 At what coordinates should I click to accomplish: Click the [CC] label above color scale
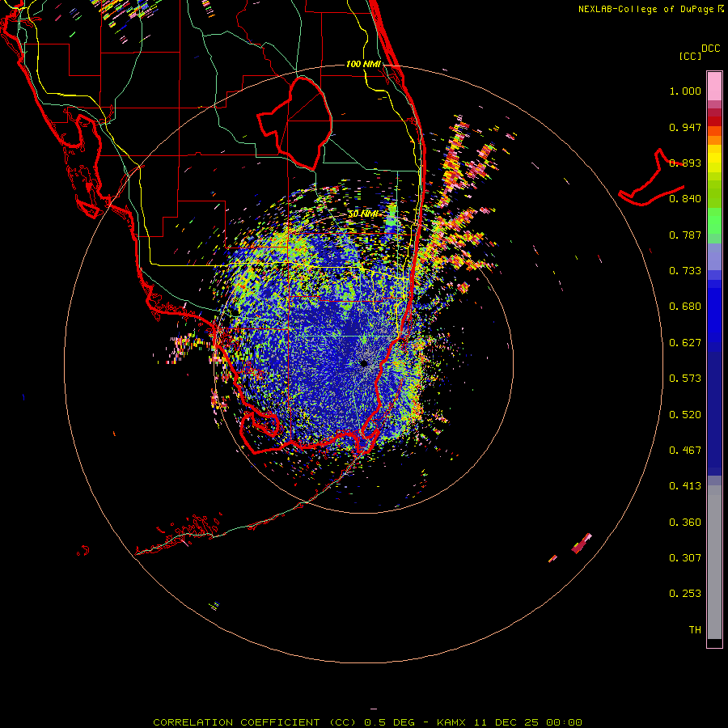[x=690, y=56]
